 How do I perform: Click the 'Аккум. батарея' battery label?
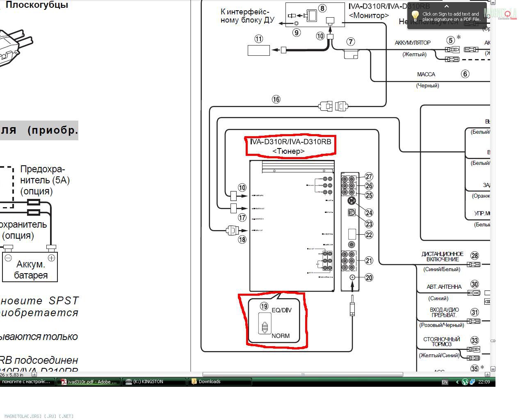[x=31, y=270]
